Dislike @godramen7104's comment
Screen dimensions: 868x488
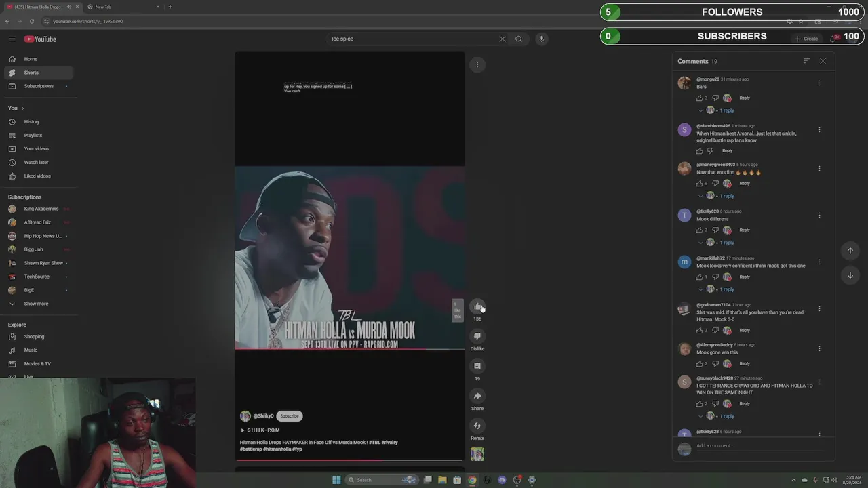[715, 331]
